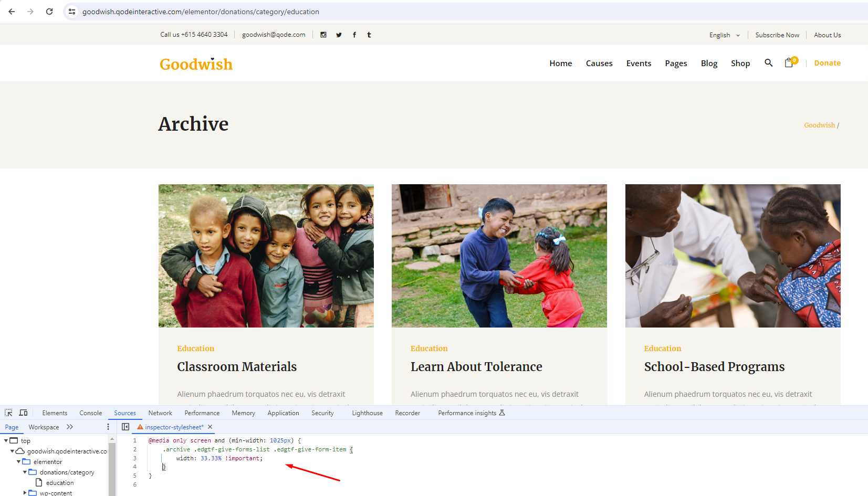The width and height of the screenshot is (868, 496).
Task: Collapse donations/category folder
Action: [25, 472]
